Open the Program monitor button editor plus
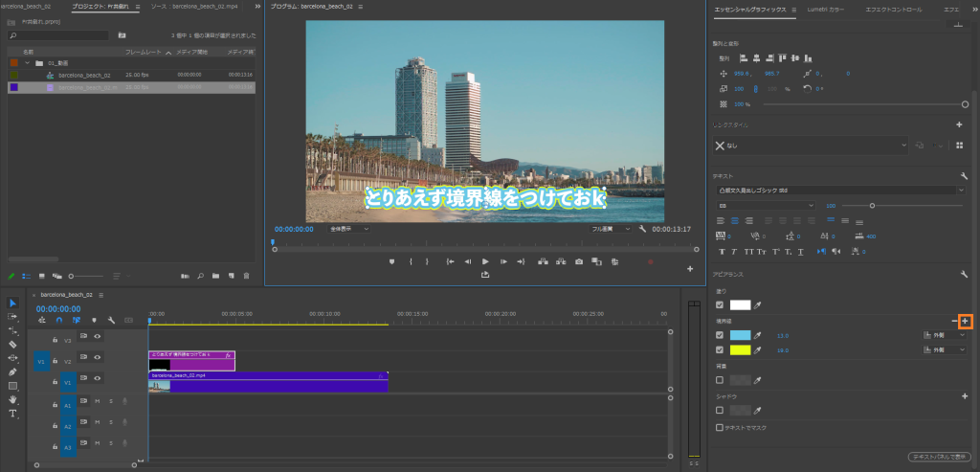 pyautogui.click(x=690, y=269)
